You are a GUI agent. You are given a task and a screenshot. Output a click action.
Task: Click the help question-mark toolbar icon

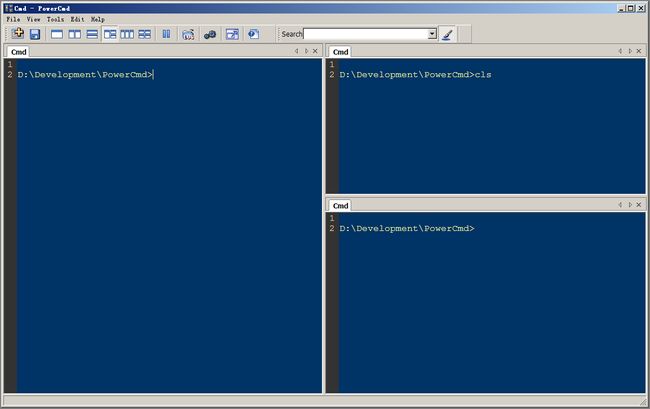(x=253, y=34)
